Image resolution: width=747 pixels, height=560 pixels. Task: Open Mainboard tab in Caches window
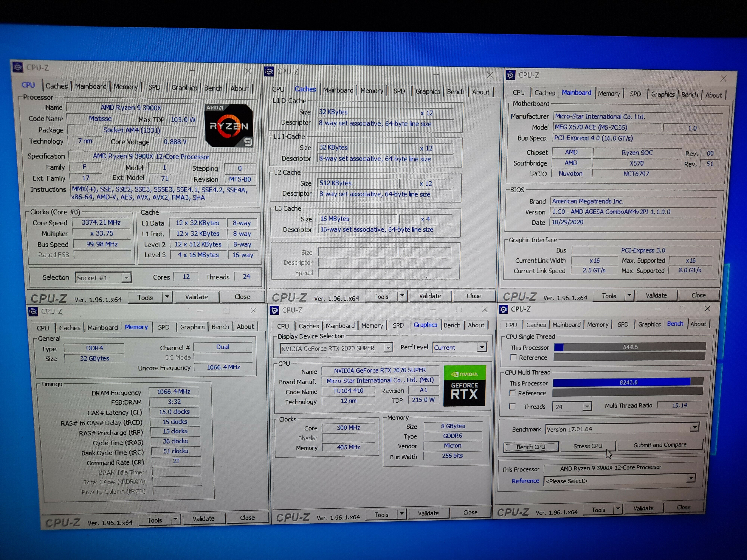click(338, 90)
